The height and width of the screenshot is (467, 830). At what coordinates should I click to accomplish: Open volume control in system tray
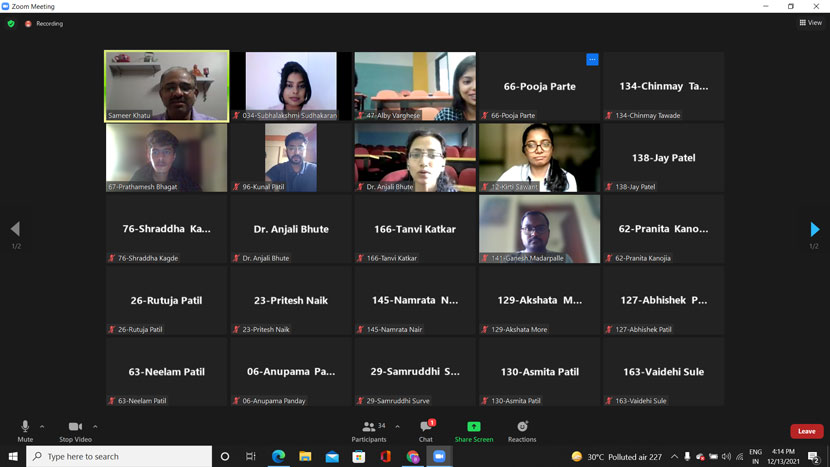[x=726, y=456]
